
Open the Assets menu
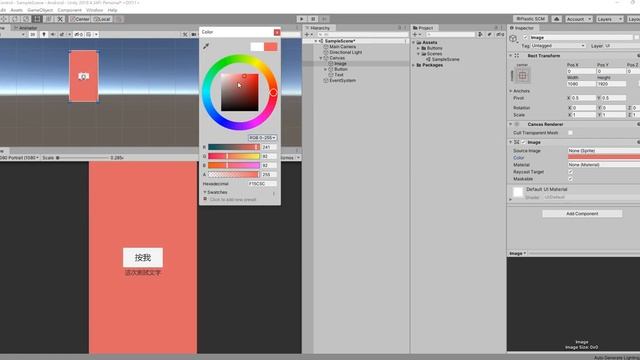(x=16, y=10)
